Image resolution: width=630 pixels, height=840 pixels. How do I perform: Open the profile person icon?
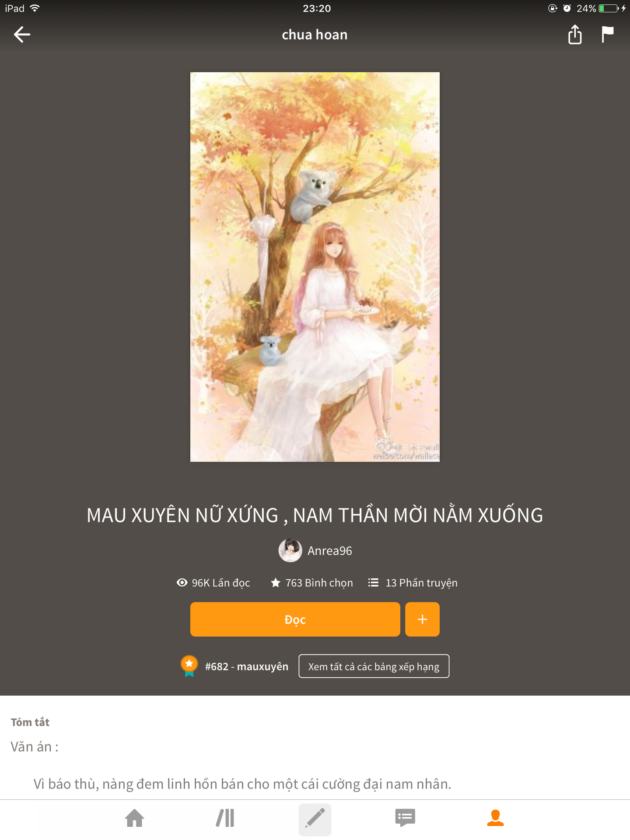point(495,818)
